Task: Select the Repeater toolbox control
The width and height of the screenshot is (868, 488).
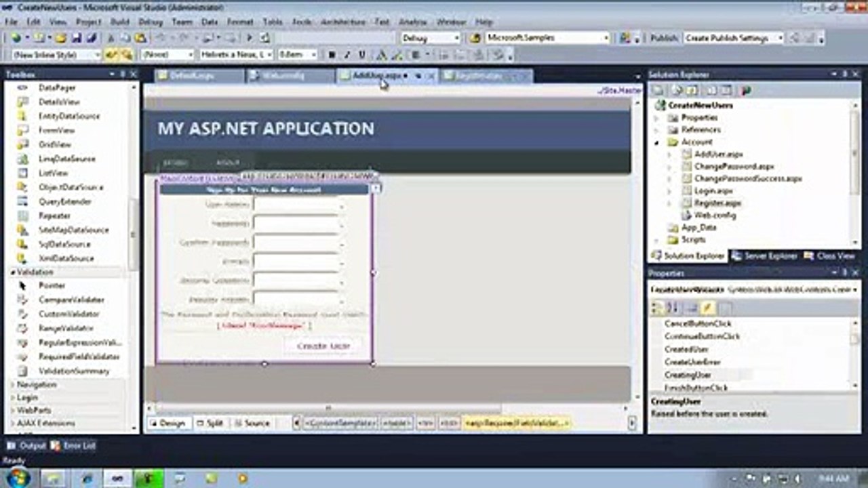Action: point(56,216)
